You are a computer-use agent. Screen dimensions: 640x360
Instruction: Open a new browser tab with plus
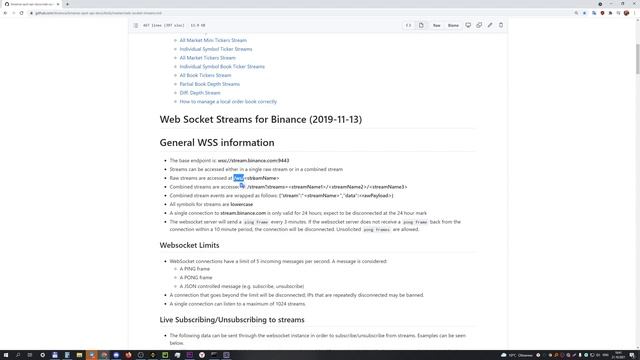(67, 4)
